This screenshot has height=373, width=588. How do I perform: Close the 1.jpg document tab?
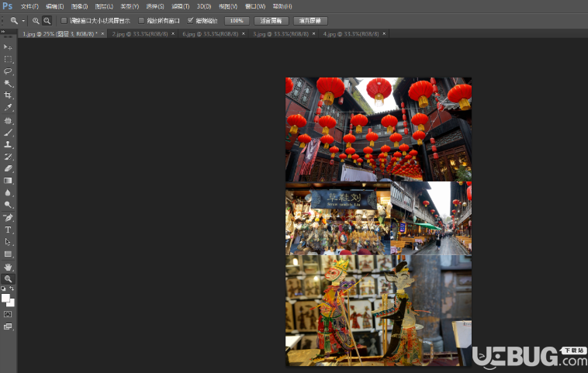pyautogui.click(x=102, y=34)
